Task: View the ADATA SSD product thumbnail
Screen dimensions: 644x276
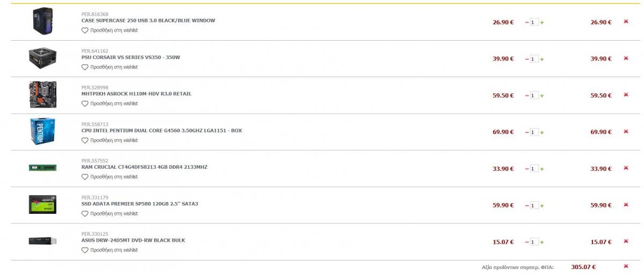Action: (42, 205)
